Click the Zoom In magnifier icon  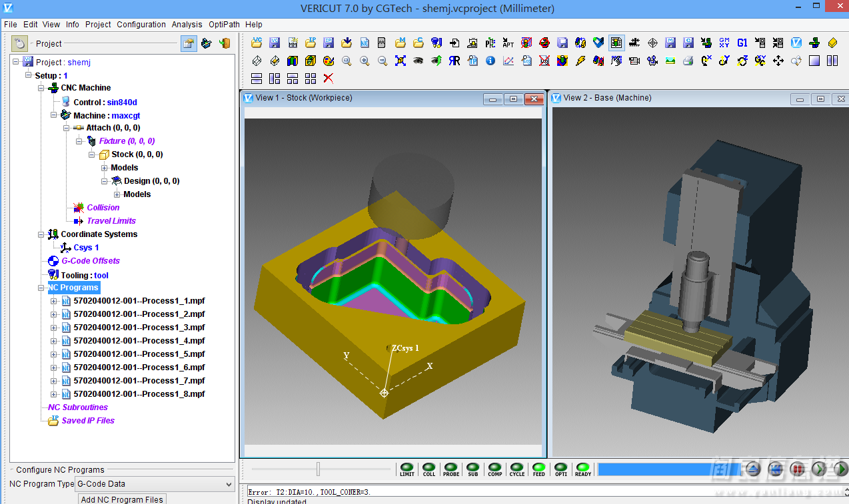click(x=365, y=61)
